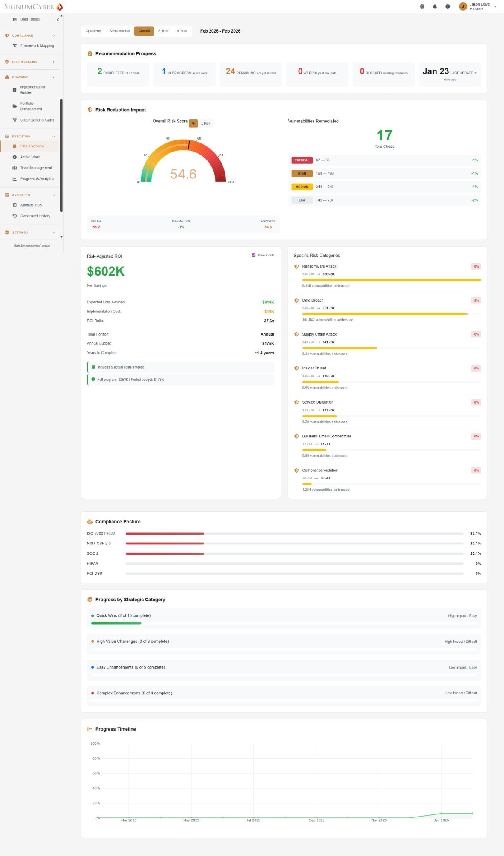Open Team Management from sidebar icon
Image resolution: width=504 pixels, height=856 pixels.
tap(15, 168)
